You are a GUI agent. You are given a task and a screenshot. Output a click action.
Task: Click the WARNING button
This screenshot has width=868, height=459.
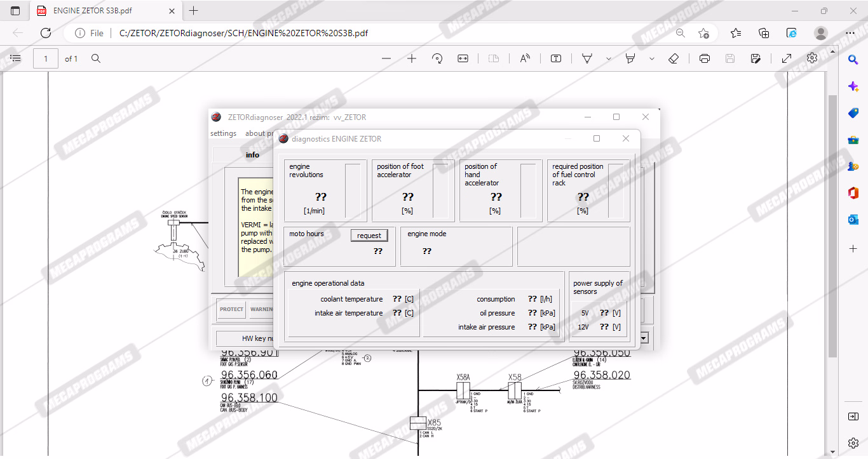click(262, 309)
